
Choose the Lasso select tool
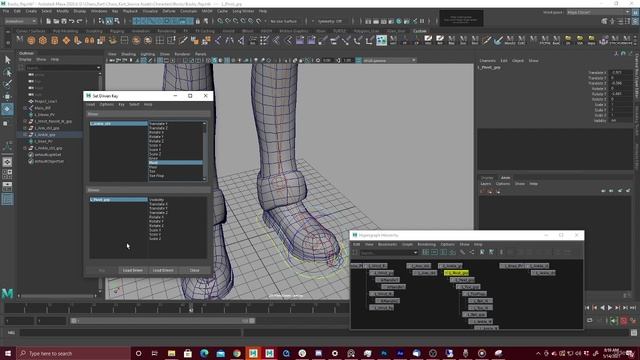point(7,73)
